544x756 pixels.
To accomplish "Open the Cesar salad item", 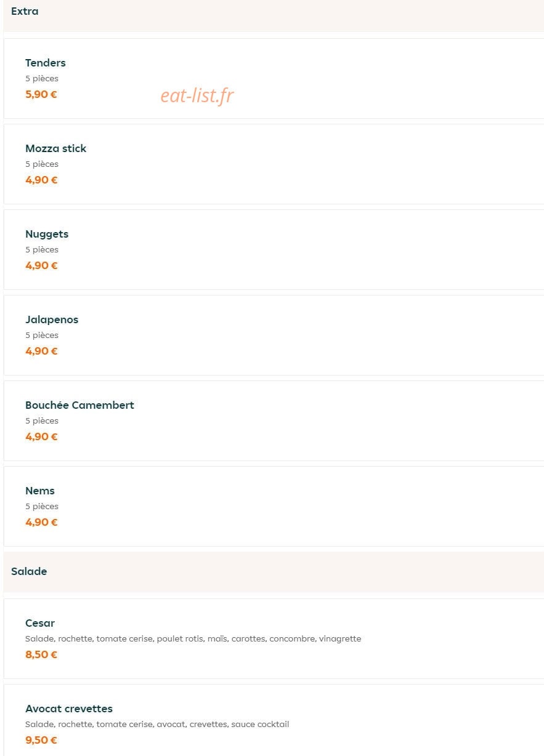I will 274,638.
